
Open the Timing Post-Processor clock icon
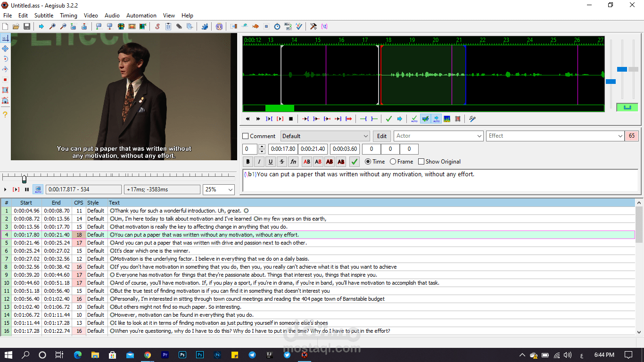coord(277,26)
